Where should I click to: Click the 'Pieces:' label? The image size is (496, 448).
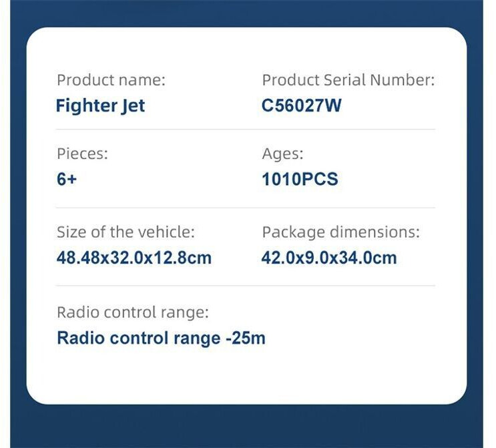[x=82, y=154]
